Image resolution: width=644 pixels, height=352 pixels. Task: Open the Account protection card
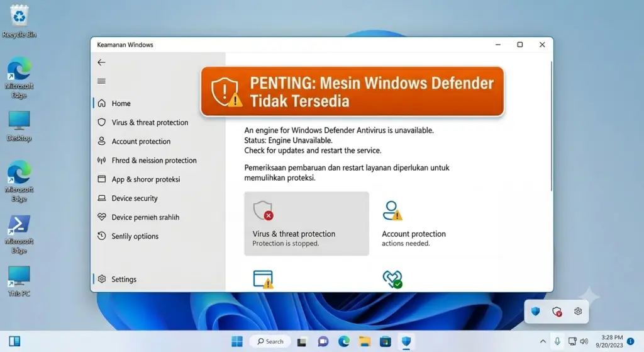(x=435, y=224)
